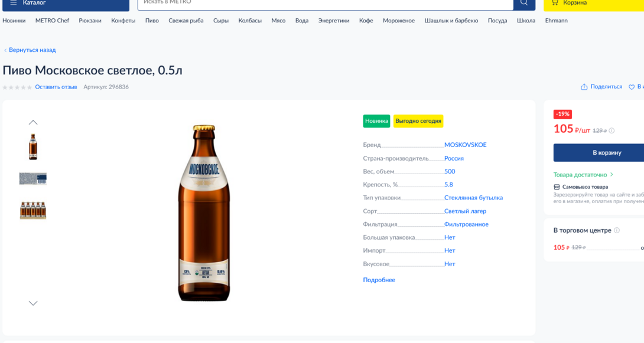
Task: Go back via Вернуться назад link
Action: [x=32, y=50]
